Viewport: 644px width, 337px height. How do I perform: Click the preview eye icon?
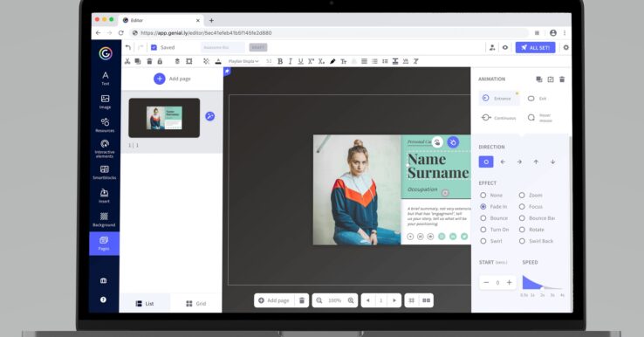pos(505,48)
